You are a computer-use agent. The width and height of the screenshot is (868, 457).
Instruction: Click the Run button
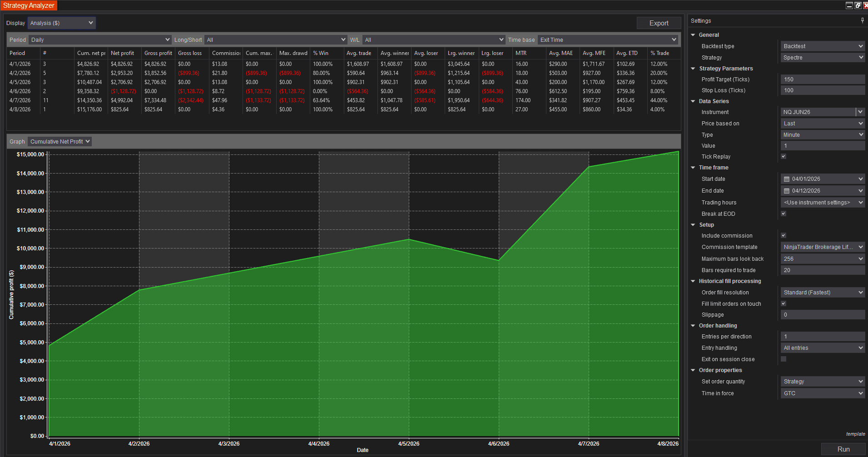coord(843,449)
